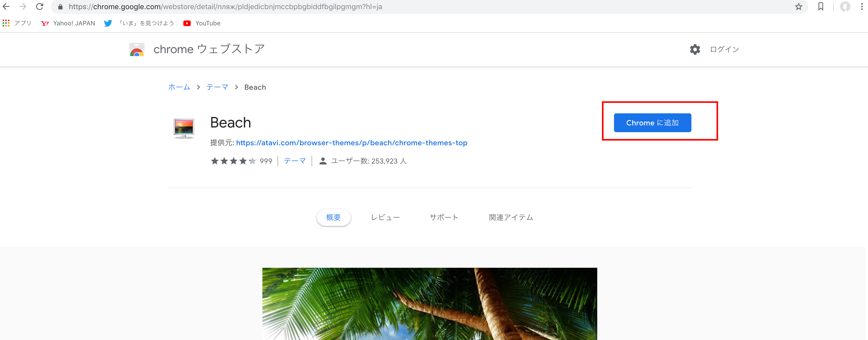This screenshot has height=340, width=868.
Task: Click the browser forward arrow
Action: click(x=22, y=6)
